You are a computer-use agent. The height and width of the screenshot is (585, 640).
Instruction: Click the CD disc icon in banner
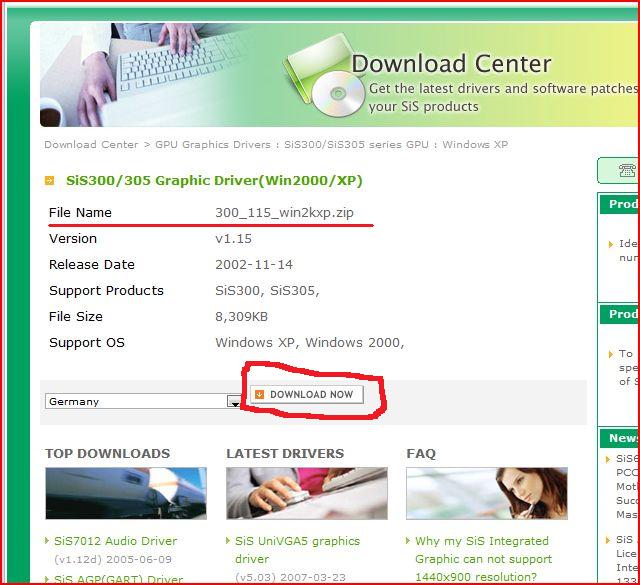[338, 94]
